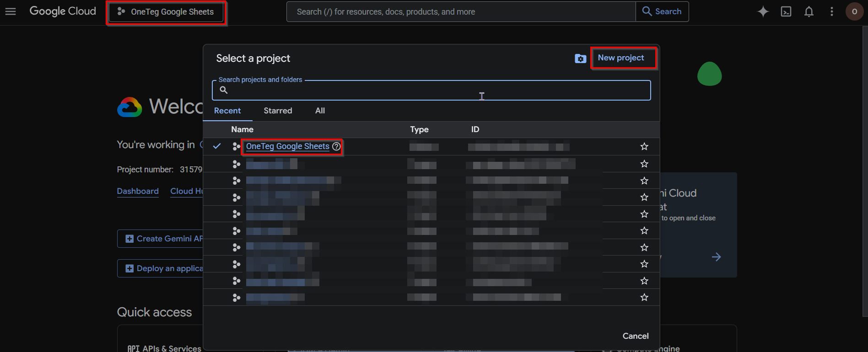
Task: Click the Search button in top bar
Action: click(x=662, y=12)
